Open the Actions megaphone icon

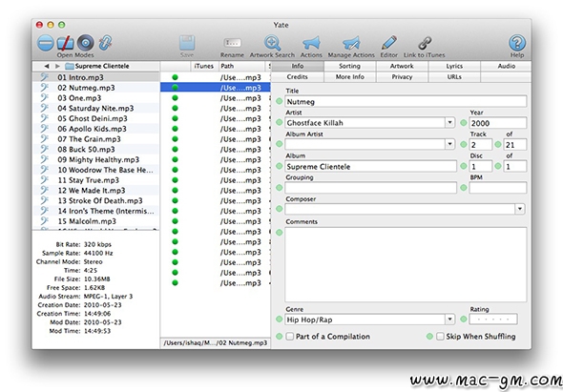[311, 43]
